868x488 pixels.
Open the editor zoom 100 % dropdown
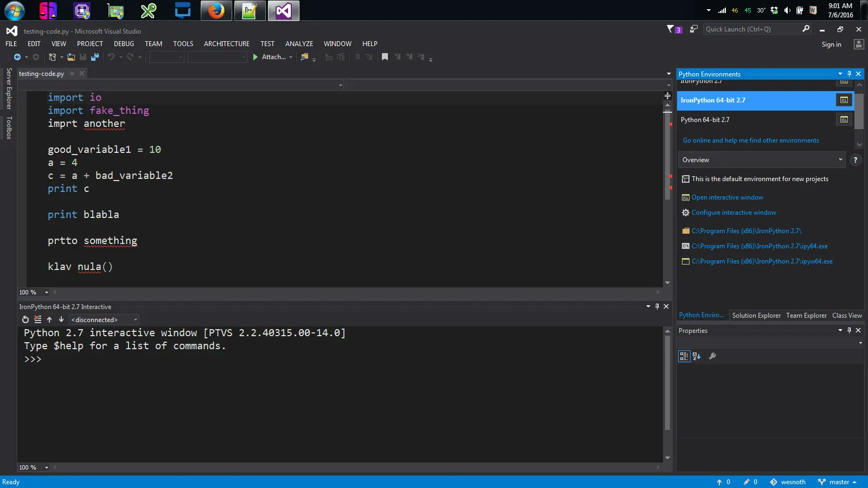(47, 292)
